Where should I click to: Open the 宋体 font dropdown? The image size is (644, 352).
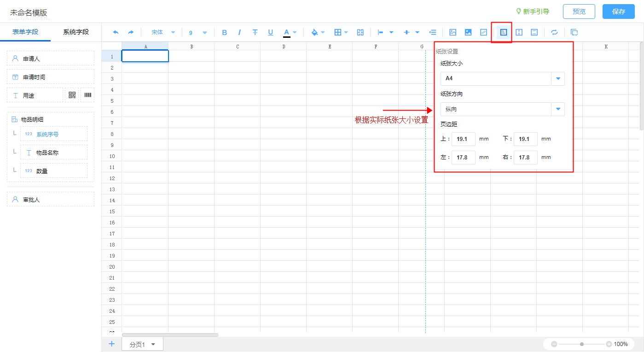163,32
